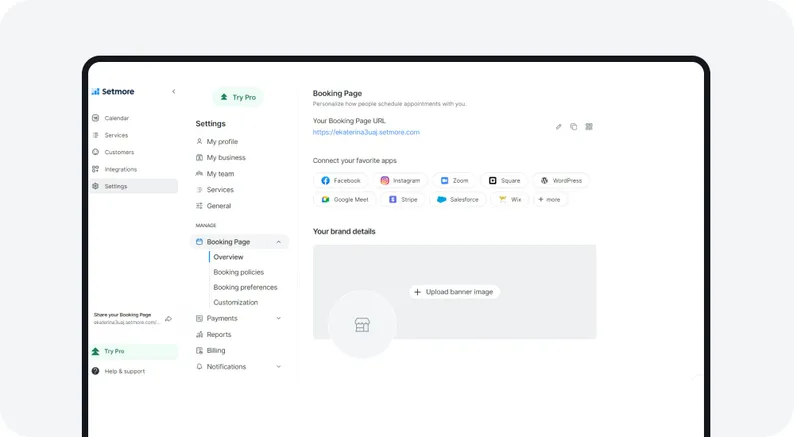
Task: Collapse the Booking Page section chevron
Action: (x=279, y=242)
